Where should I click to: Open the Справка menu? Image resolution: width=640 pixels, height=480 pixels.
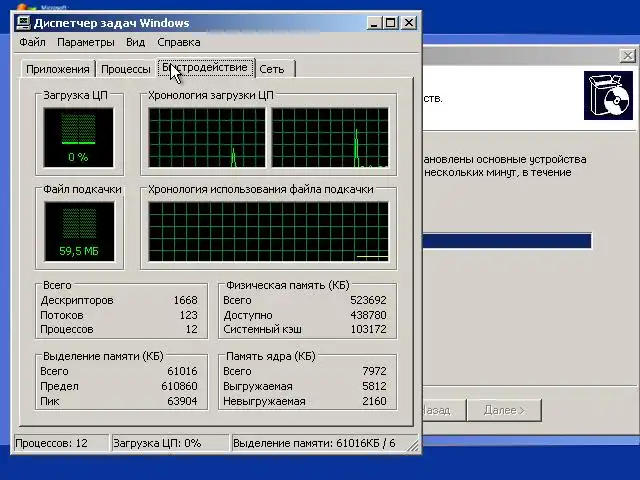coord(179,42)
